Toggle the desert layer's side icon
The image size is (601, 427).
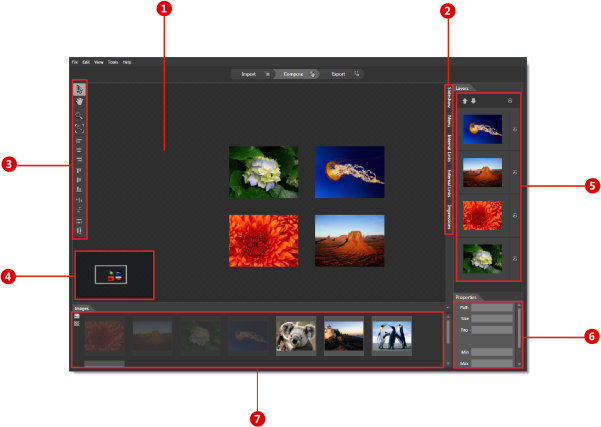(x=514, y=171)
